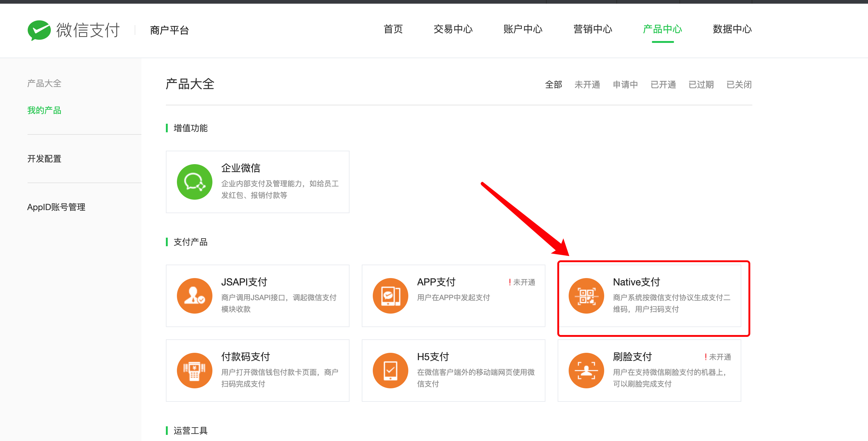The image size is (868, 441).
Task: Click the APP支付 orange device icon
Action: coord(390,296)
